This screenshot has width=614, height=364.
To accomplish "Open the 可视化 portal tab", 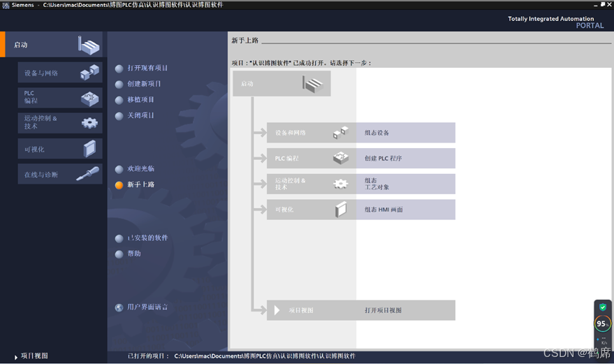I will pyautogui.click(x=60, y=149).
